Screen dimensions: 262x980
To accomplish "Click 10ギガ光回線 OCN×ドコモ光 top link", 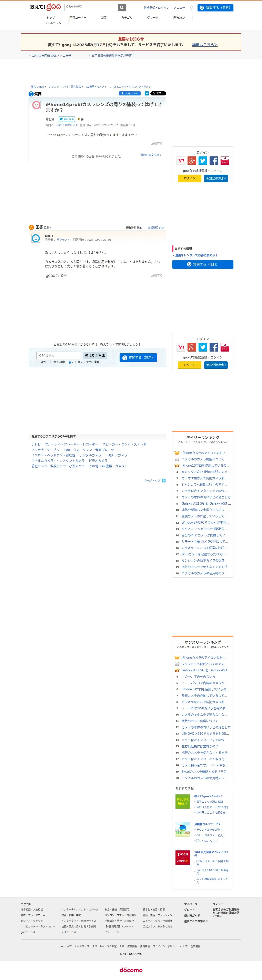I will pos(51,56).
